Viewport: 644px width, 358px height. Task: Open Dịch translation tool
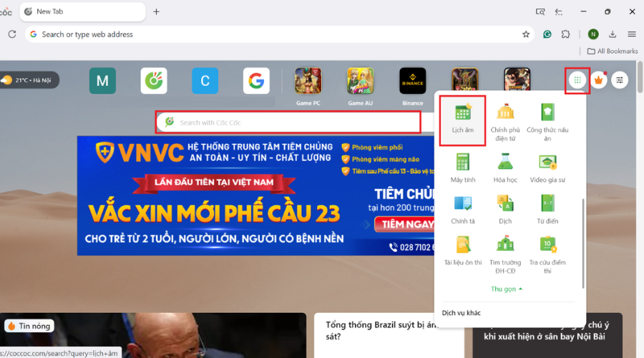coord(505,209)
